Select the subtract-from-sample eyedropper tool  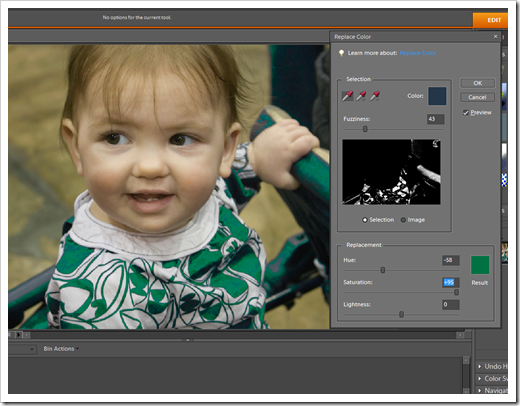tap(375, 96)
